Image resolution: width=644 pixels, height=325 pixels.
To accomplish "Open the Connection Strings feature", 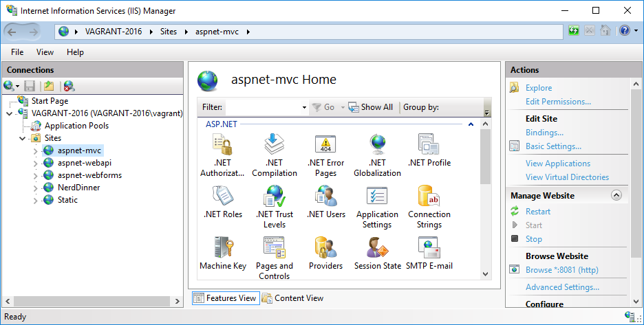I will click(x=429, y=207).
